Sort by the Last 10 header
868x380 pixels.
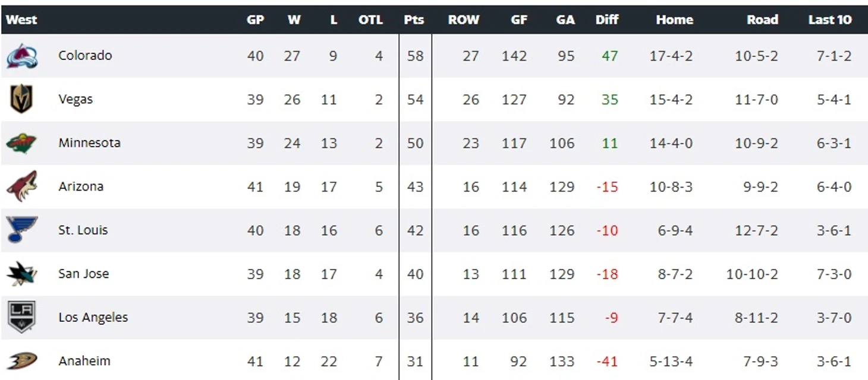coord(830,20)
